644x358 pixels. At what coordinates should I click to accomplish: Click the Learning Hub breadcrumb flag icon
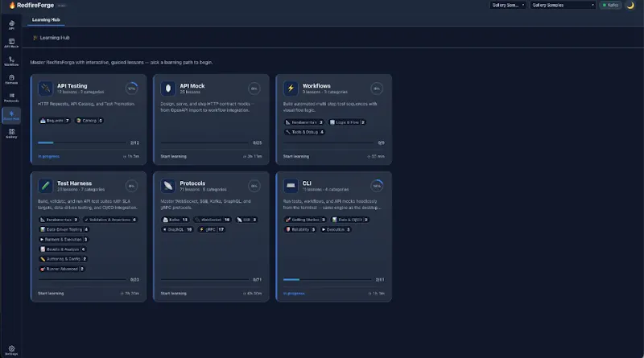pyautogui.click(x=35, y=38)
